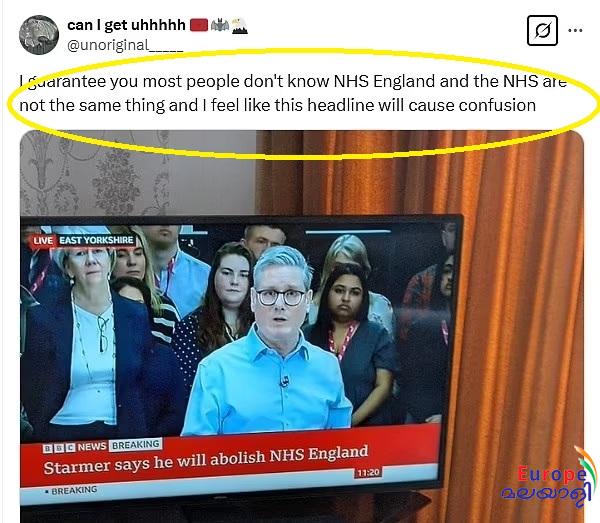Click the red LIVE badge on broadcast
The image size is (600, 523).
[42, 241]
